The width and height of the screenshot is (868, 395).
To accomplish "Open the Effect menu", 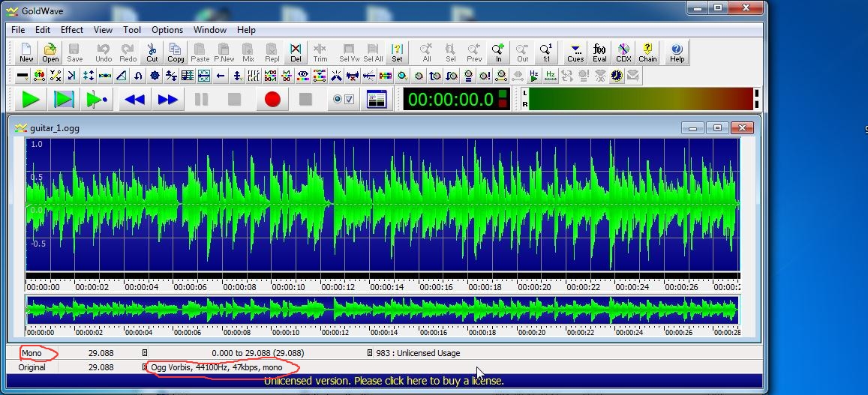I will pyautogui.click(x=72, y=30).
